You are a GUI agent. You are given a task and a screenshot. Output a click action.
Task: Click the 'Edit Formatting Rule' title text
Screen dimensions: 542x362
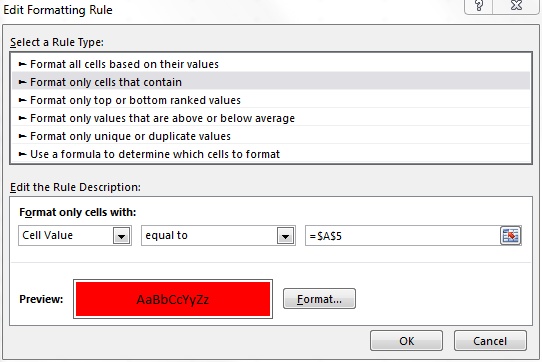58,10
